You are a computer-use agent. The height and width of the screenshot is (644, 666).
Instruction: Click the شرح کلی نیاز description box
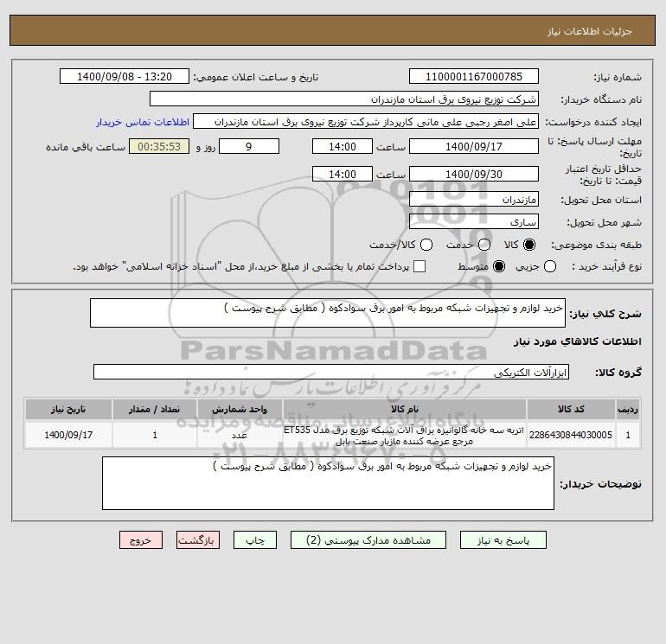point(328,313)
